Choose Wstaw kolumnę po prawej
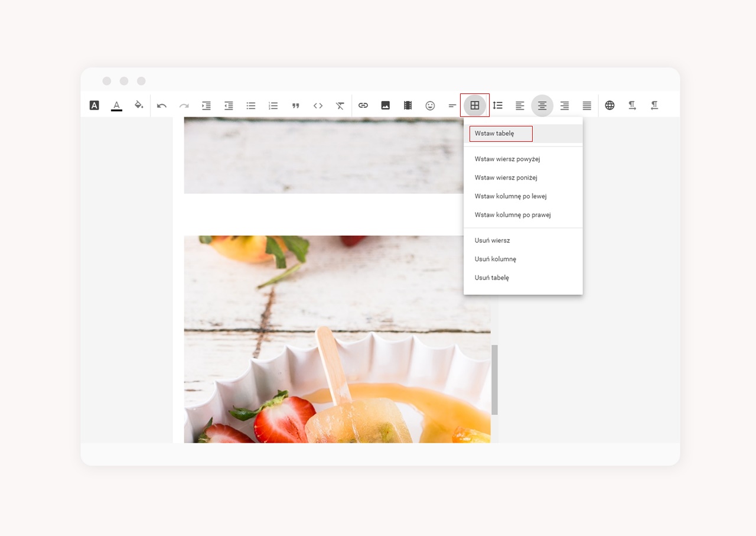The width and height of the screenshot is (756, 536). [x=523, y=215]
